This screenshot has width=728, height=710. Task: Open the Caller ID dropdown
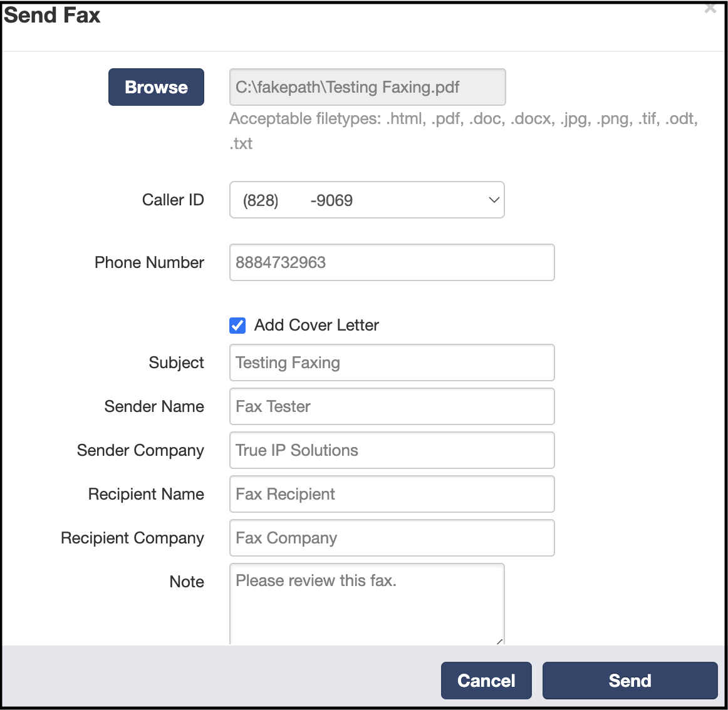(367, 200)
